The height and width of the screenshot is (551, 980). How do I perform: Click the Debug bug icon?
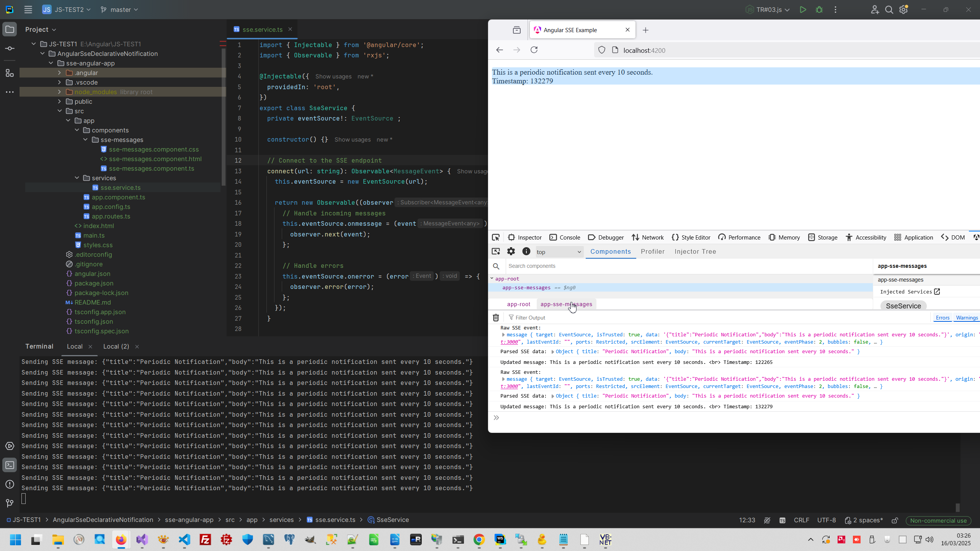819,10
